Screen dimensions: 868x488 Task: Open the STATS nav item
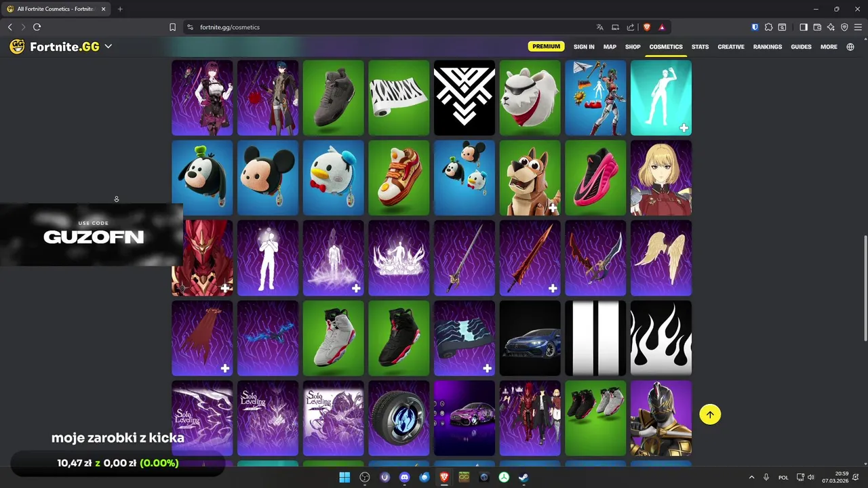click(700, 47)
